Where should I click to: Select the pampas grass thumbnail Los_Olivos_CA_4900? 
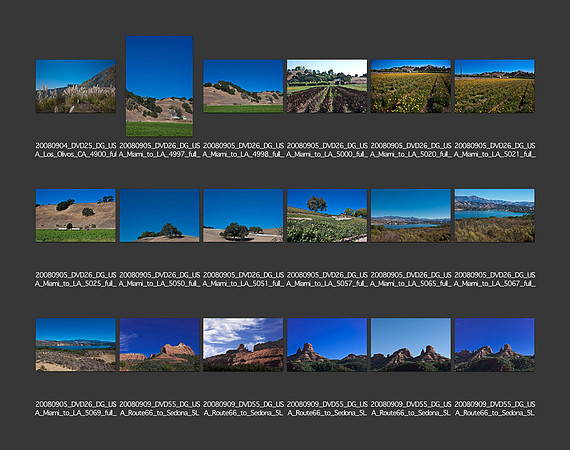[x=76, y=86]
